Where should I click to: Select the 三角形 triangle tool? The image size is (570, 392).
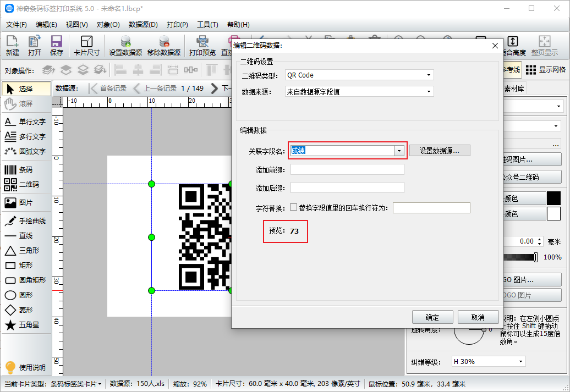pos(26,251)
